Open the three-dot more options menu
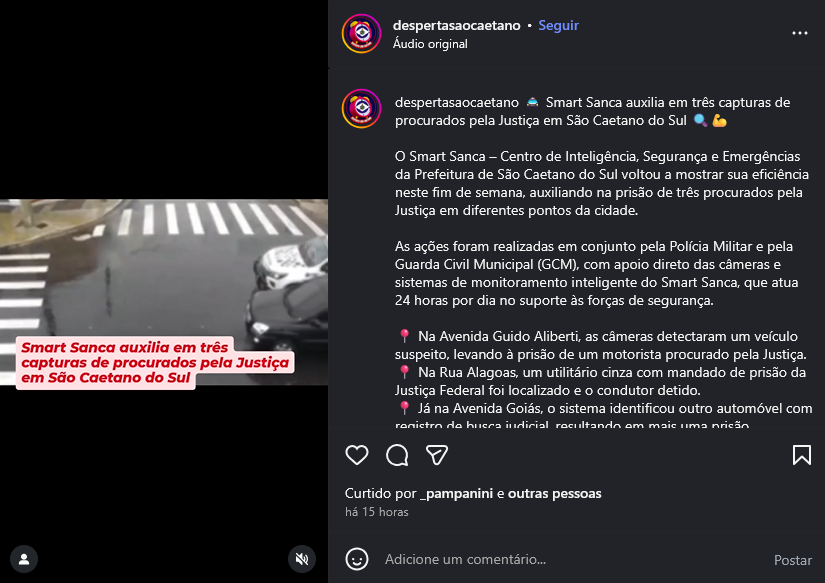The image size is (825, 583). click(x=800, y=33)
